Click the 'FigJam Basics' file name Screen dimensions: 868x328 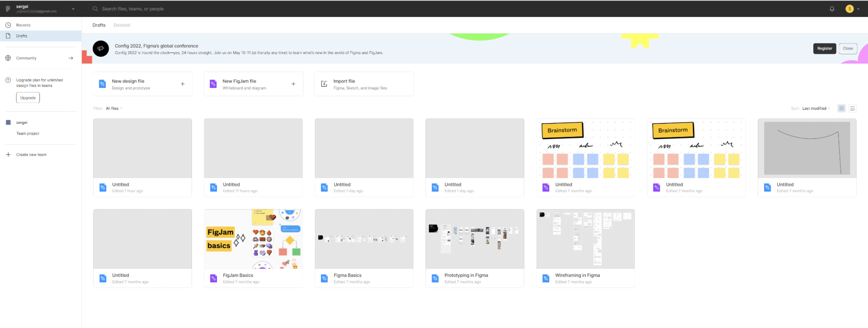[x=238, y=275]
